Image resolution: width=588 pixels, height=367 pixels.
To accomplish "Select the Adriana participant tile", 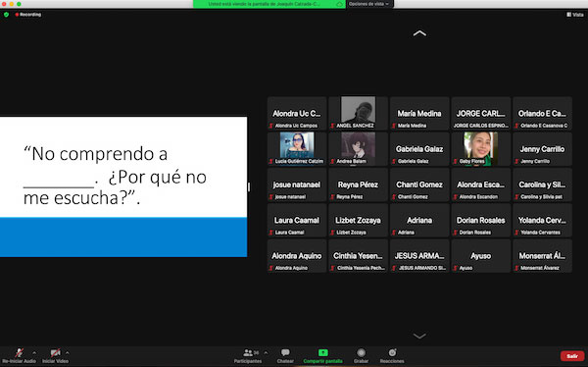I will tap(419, 220).
